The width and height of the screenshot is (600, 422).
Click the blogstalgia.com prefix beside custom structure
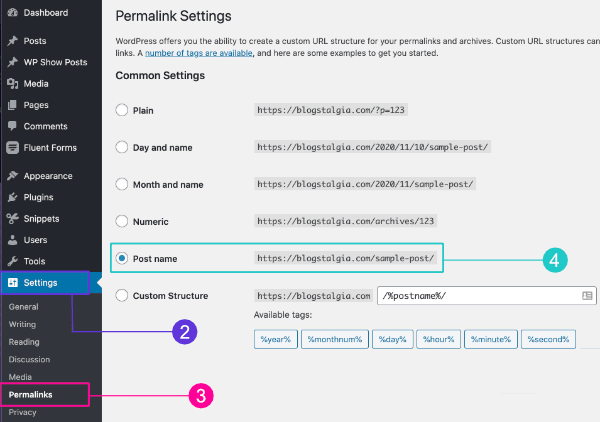click(313, 296)
